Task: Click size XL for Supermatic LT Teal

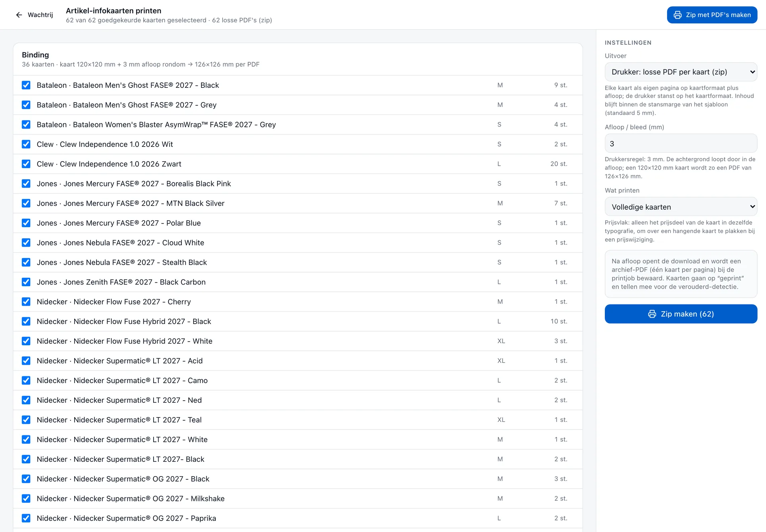Action: click(501, 420)
